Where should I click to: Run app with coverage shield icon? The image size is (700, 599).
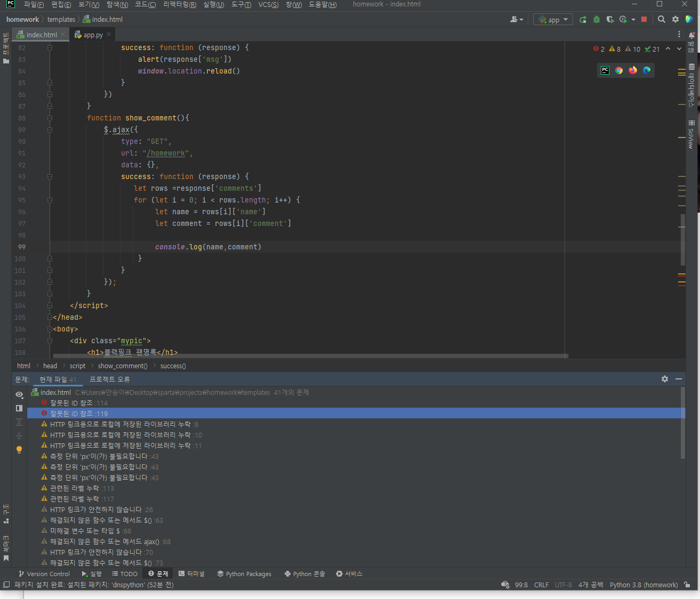tap(610, 20)
